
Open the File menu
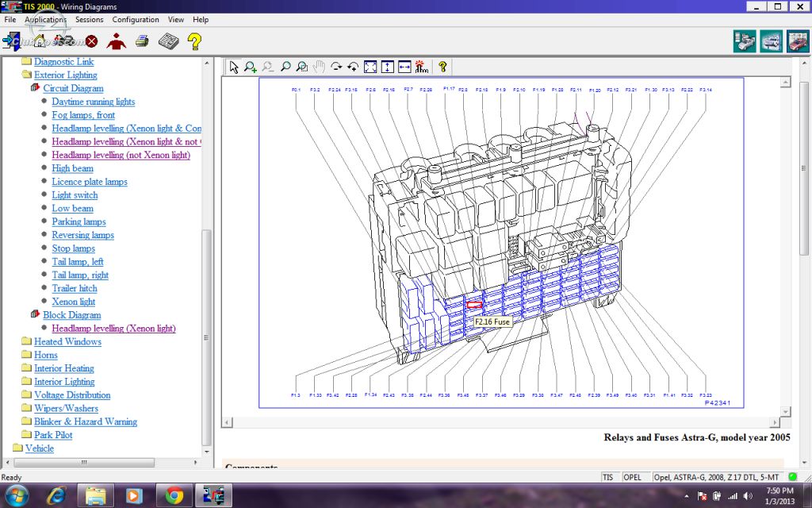tap(10, 19)
